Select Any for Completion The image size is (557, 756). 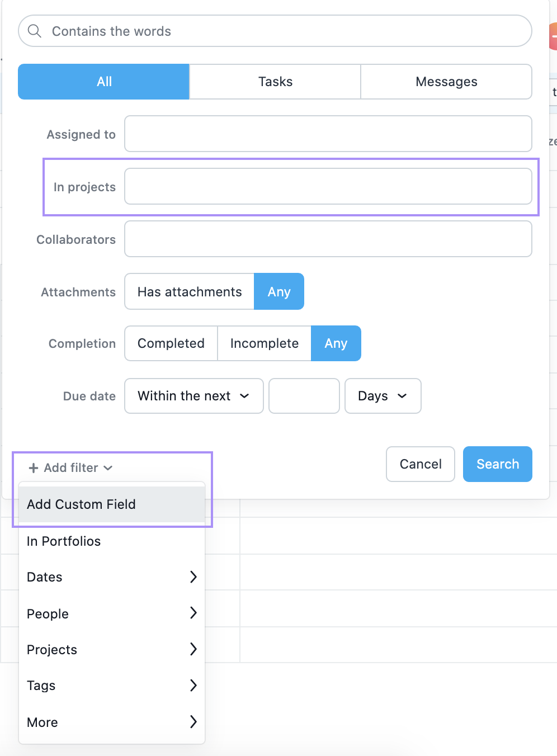point(336,343)
